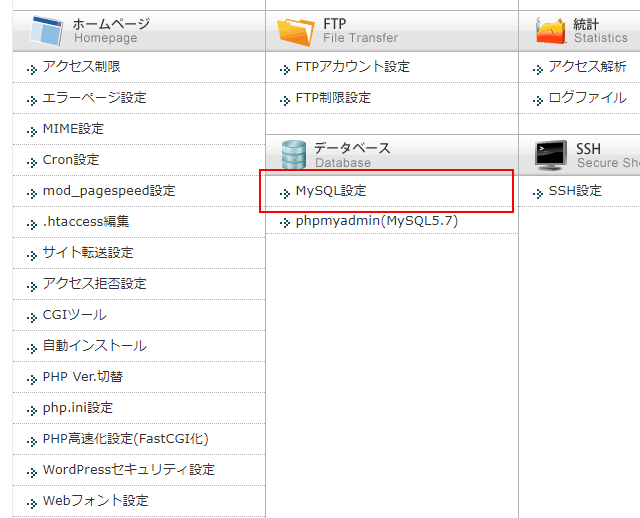Click arrow bullet beside サイト転送設定

31,256
